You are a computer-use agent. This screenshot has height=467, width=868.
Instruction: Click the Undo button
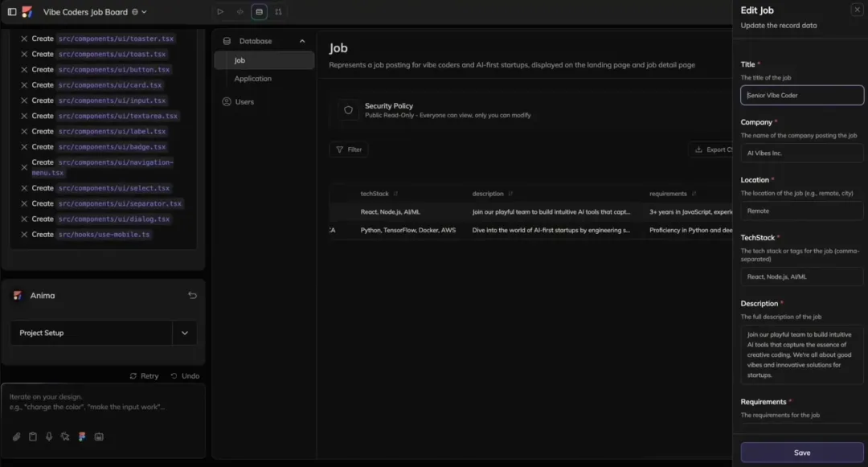pos(185,375)
